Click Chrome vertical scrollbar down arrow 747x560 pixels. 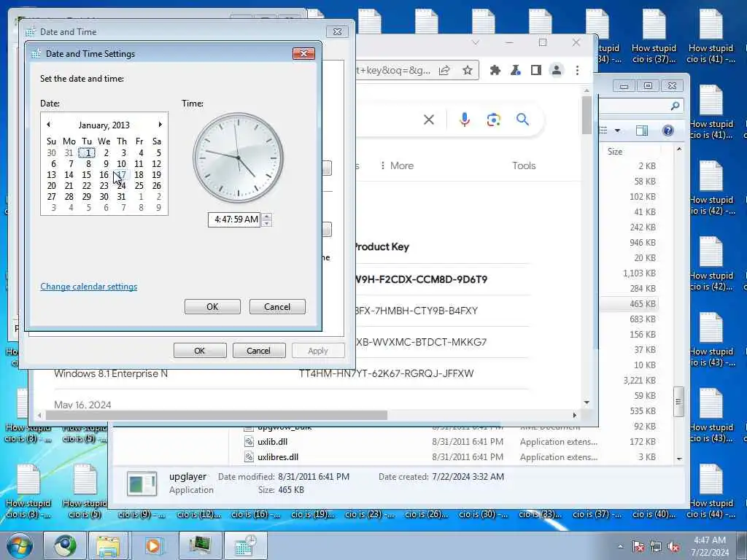click(587, 402)
